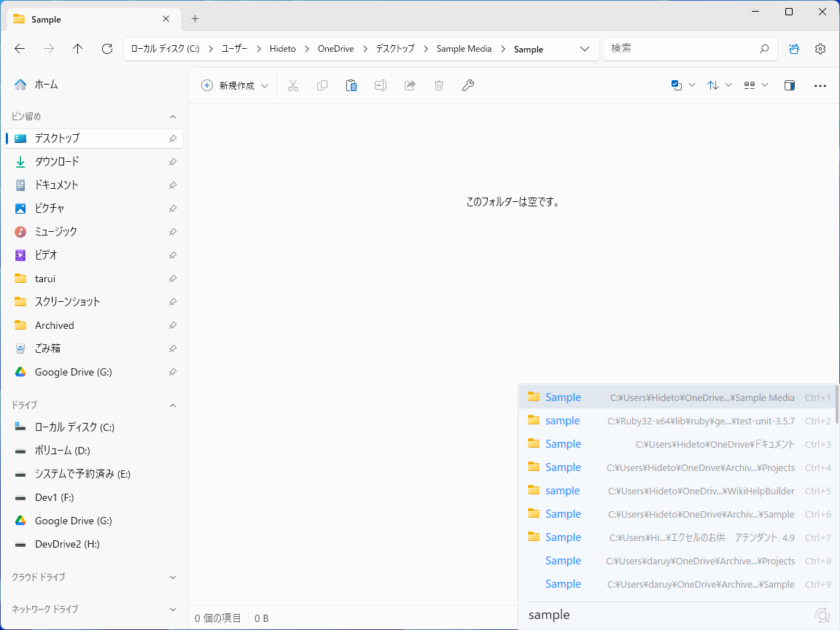Open ピクチャ in the sidebar
Viewport: 840px width, 630px height.
click(94, 209)
